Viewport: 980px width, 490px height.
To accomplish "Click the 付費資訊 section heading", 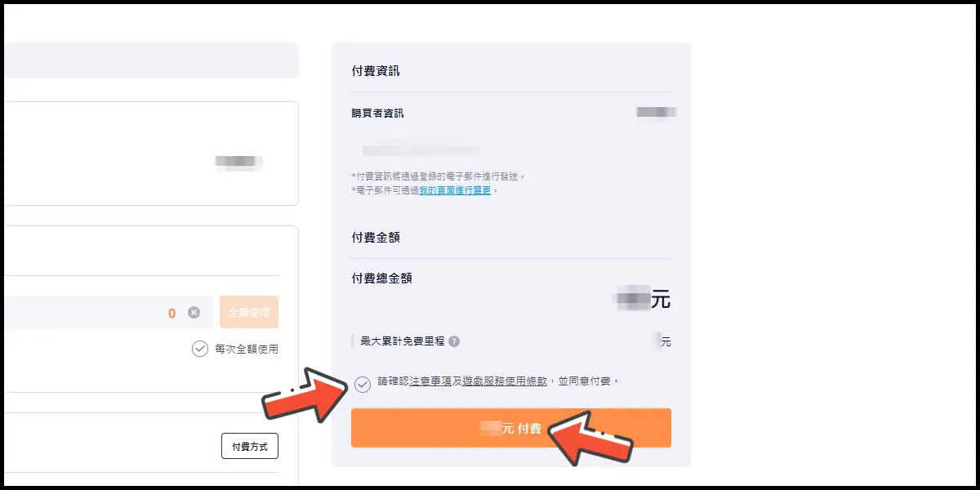I will [376, 71].
